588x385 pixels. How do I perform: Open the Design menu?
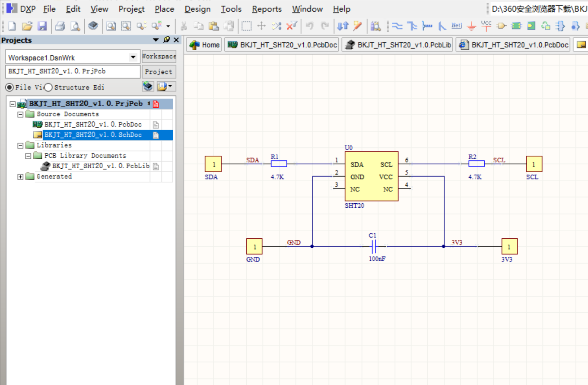coord(197,9)
